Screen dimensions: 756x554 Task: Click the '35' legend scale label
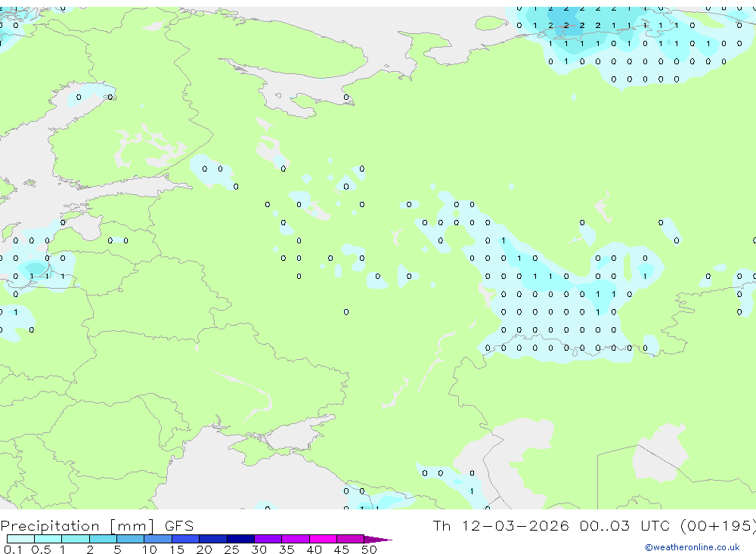click(287, 549)
